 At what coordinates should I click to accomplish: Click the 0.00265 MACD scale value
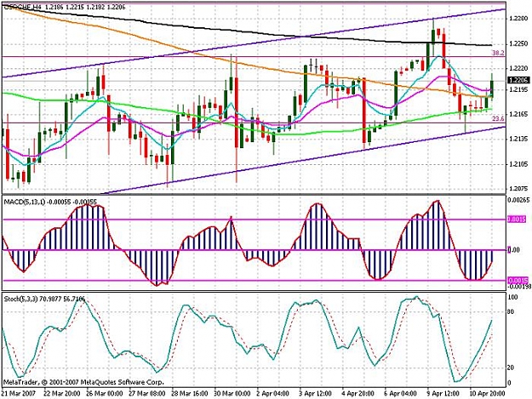click(x=518, y=200)
